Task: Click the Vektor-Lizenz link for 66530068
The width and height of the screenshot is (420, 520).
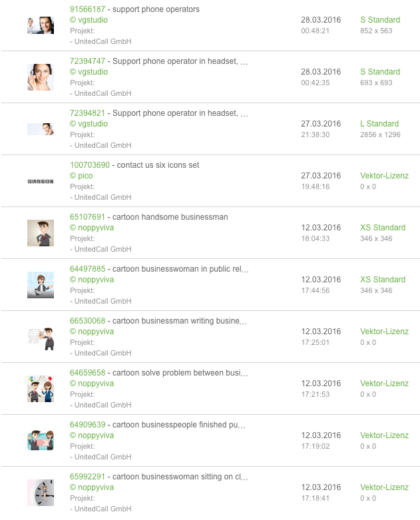Action: pyautogui.click(x=384, y=332)
